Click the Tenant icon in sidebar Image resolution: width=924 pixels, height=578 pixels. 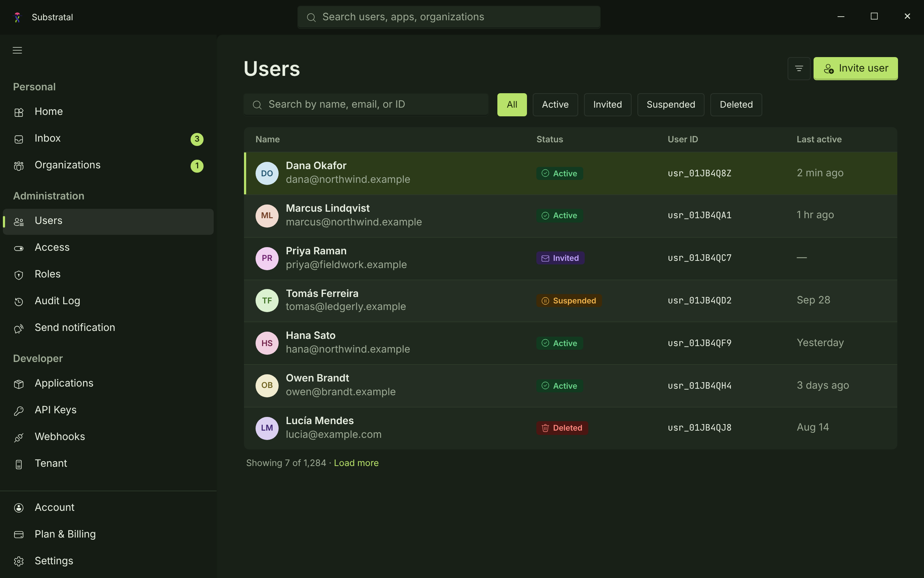19,464
